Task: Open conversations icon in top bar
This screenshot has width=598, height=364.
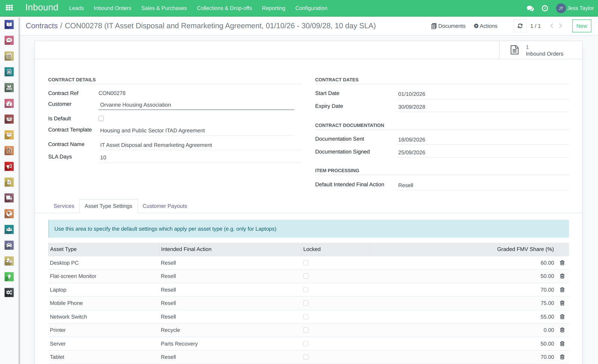Action: tap(530, 8)
